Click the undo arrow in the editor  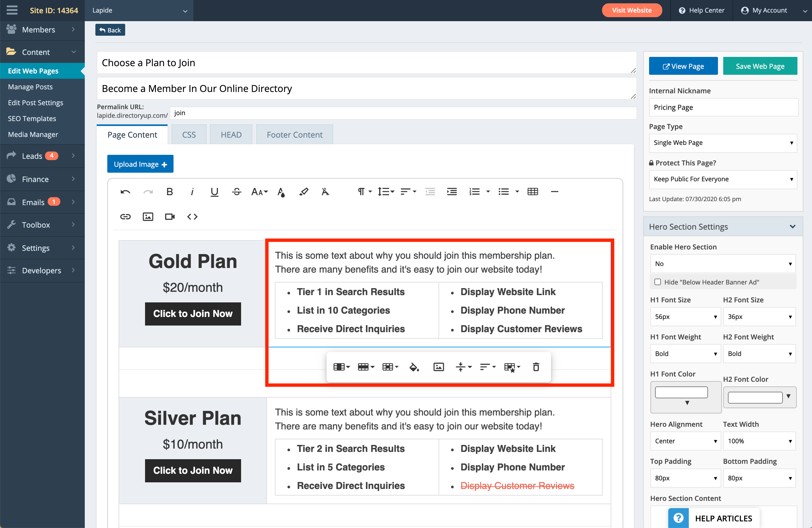click(x=125, y=191)
